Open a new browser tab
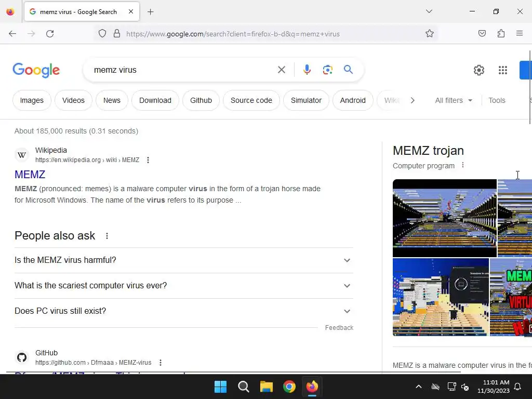 (x=150, y=12)
